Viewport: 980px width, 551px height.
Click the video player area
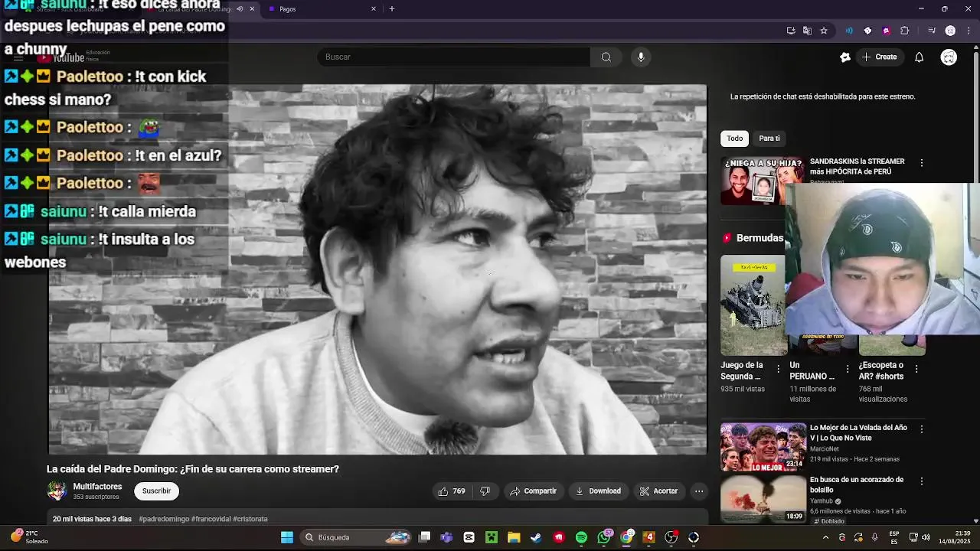pos(377,269)
